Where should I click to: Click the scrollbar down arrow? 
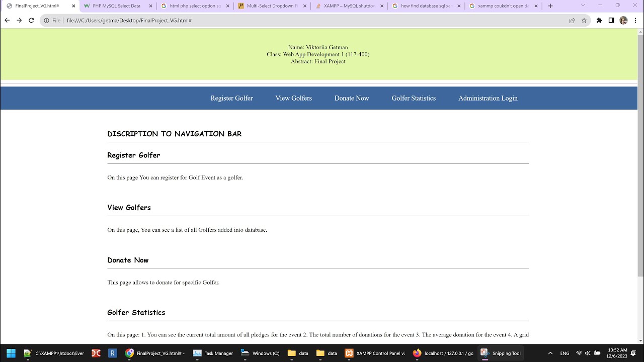coord(640,340)
